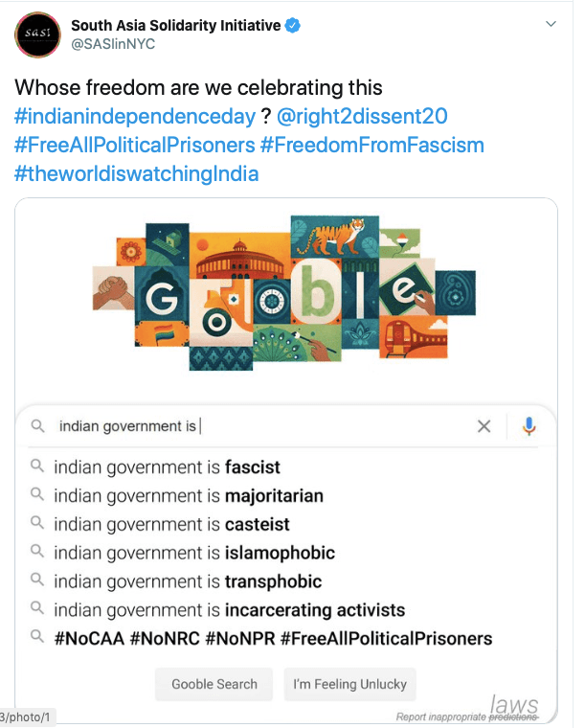Follow the #FreeAllPoliticalPrisoners hashtag link
The image size is (585, 728).
point(136,146)
